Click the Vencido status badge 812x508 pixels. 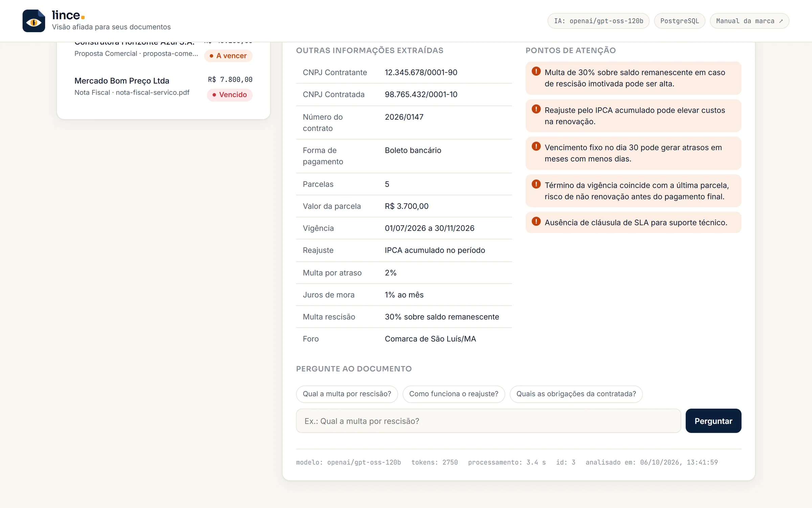coord(230,95)
